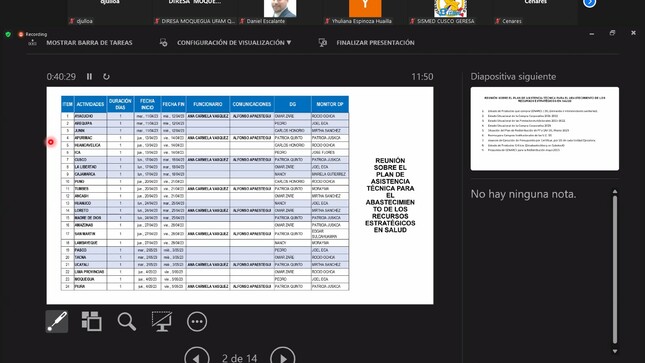Toggle black screen for the slideshow
The height and width of the screenshot is (363, 645).
pos(162,321)
